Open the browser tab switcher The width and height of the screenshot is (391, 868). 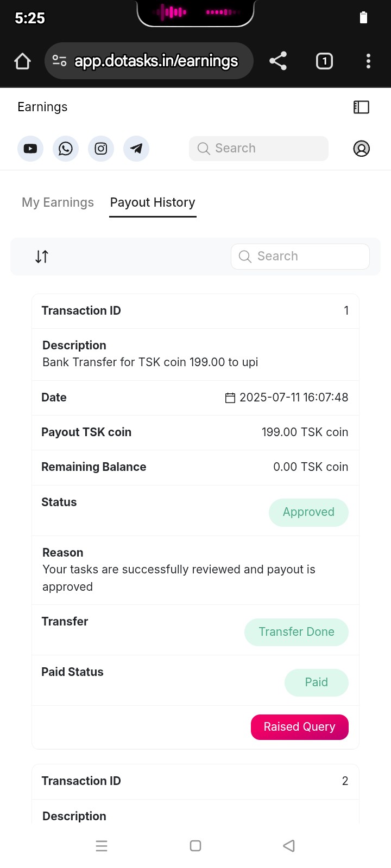click(324, 61)
